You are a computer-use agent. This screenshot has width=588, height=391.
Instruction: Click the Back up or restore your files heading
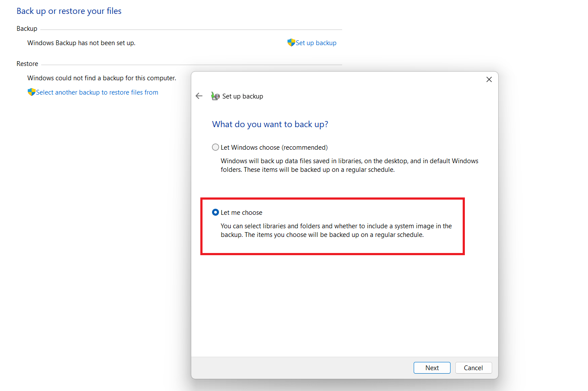(69, 10)
